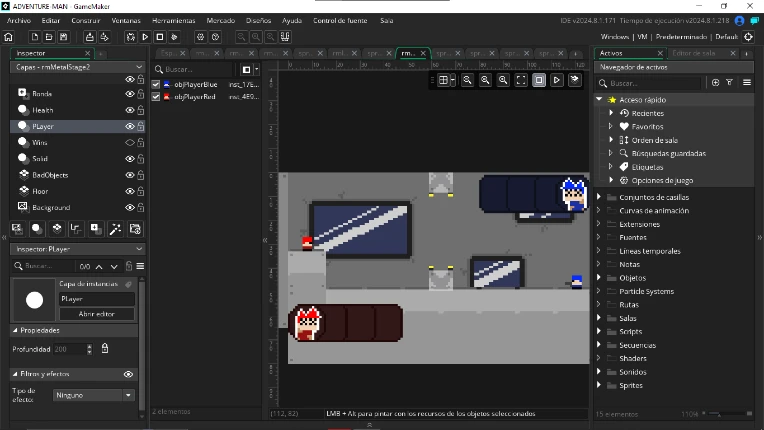Fit the room to the window icon
This screenshot has height=430, width=764.
(521, 80)
